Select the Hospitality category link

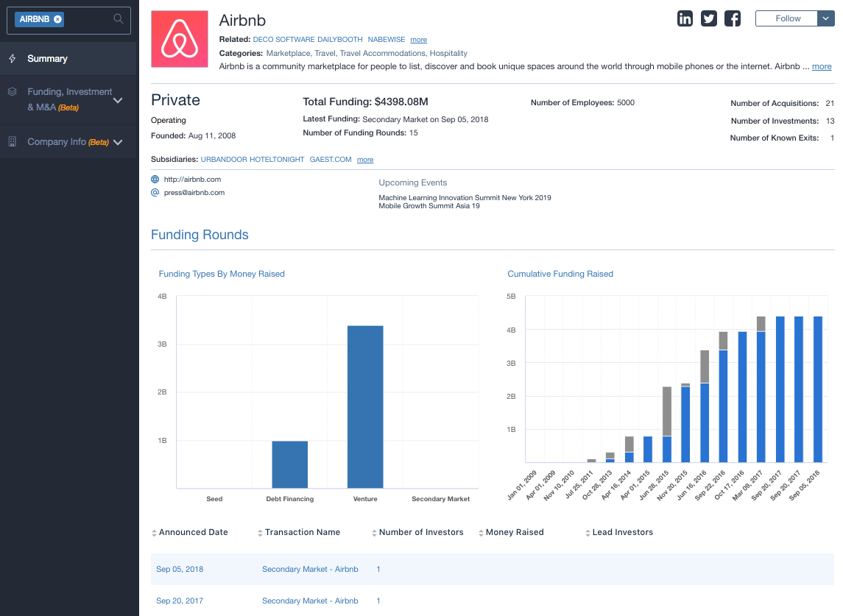[x=448, y=53]
